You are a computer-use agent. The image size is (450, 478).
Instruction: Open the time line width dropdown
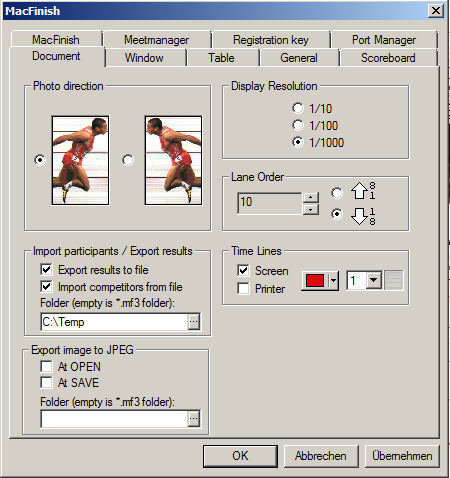click(x=374, y=280)
